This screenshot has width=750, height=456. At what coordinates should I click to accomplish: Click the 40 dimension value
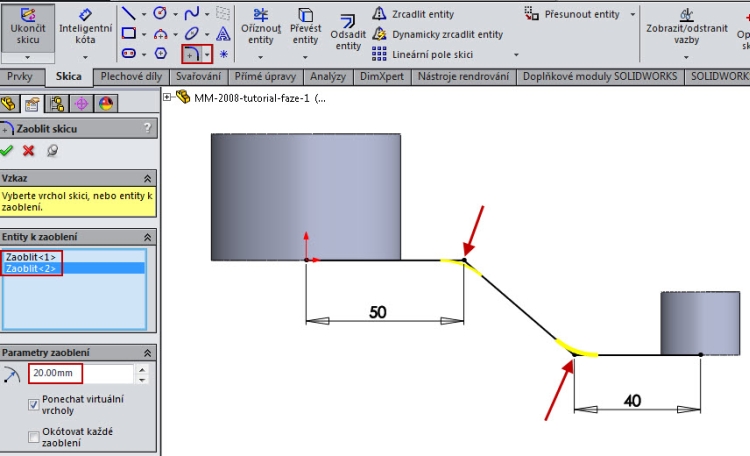click(x=632, y=401)
